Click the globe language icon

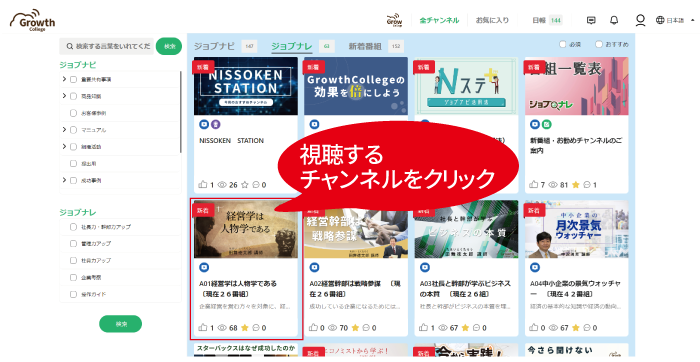pyautogui.click(x=660, y=20)
